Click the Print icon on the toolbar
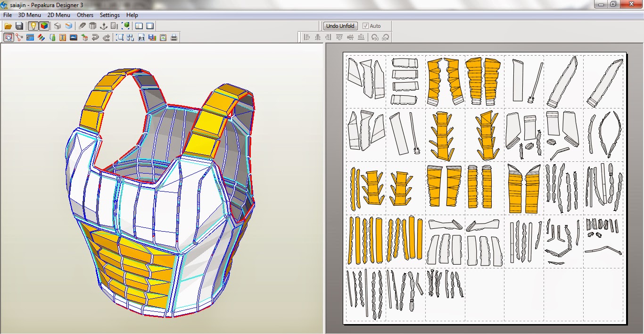This screenshot has height=334, width=644. tap(174, 37)
